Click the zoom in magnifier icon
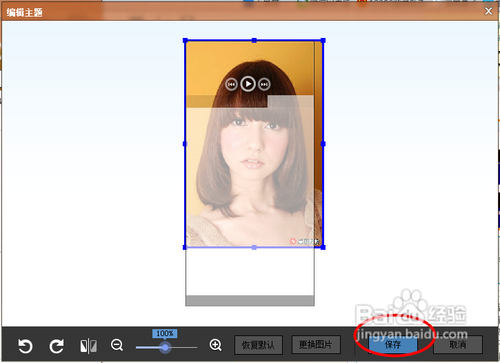 click(x=215, y=345)
